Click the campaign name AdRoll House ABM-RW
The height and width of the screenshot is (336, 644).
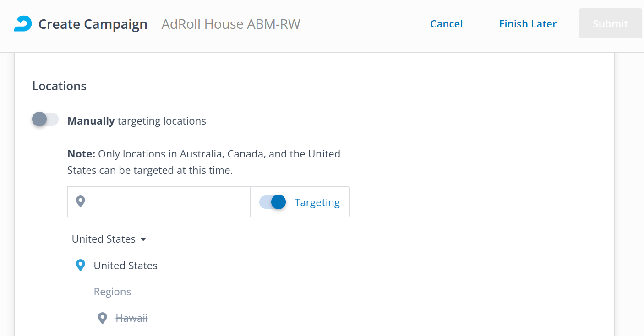click(x=231, y=24)
